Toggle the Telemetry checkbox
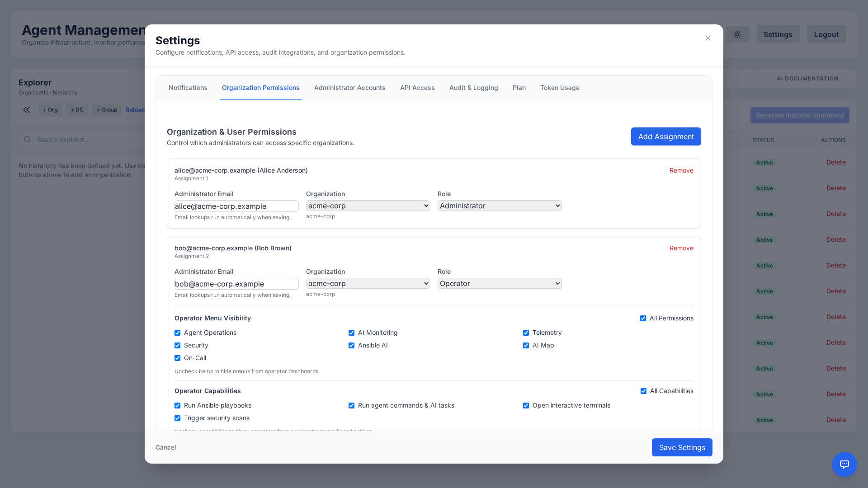This screenshot has width=868, height=488. (526, 333)
